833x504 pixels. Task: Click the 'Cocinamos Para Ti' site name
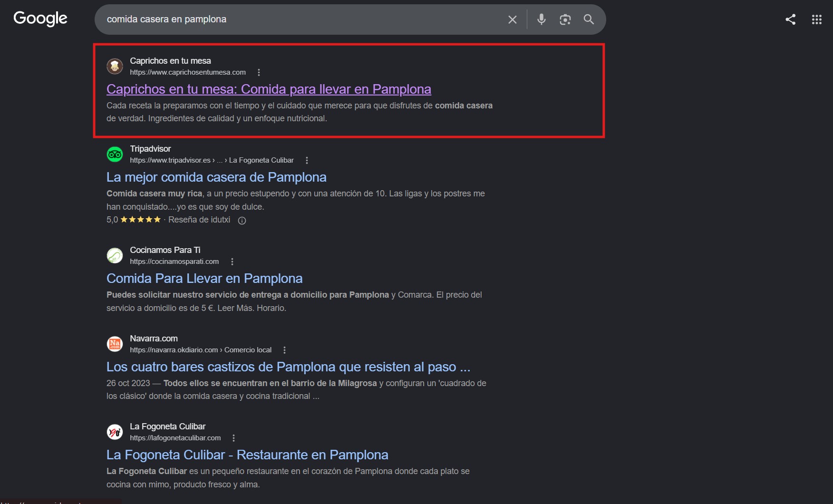(165, 250)
